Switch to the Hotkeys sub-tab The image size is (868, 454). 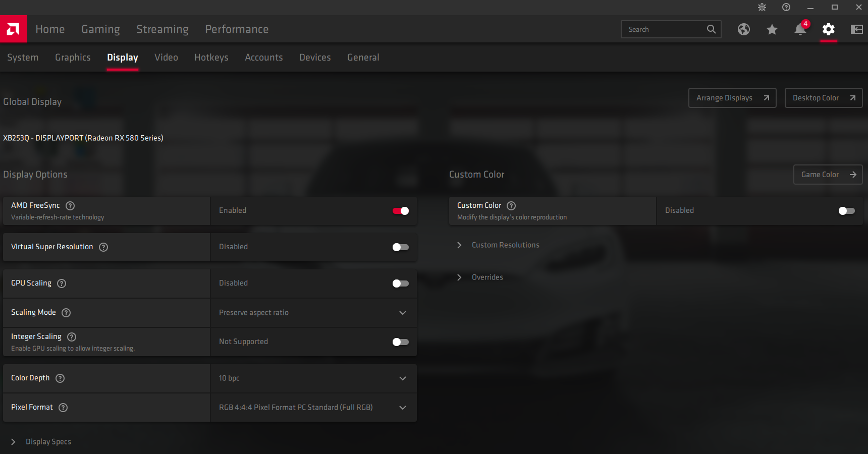[x=211, y=58]
